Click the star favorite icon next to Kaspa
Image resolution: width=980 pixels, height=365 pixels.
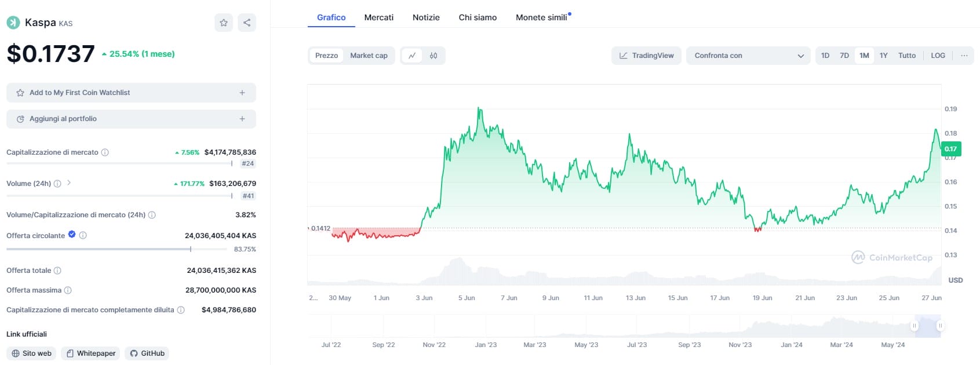[224, 23]
